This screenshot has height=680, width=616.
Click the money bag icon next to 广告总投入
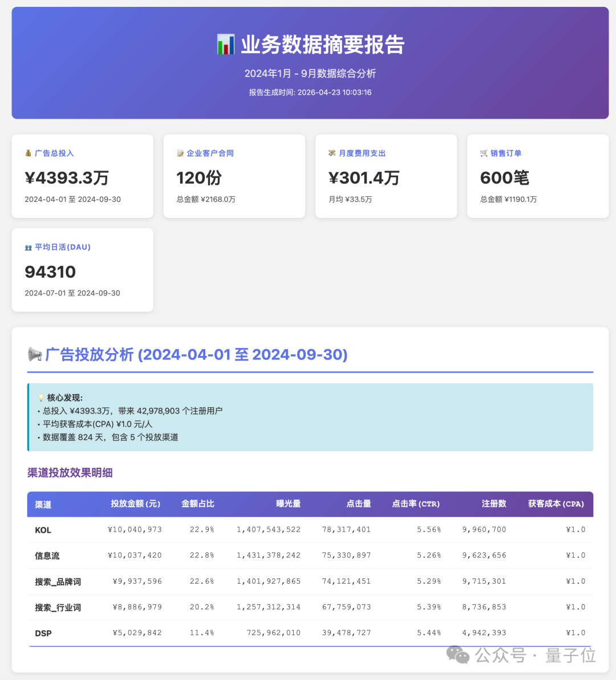(27, 153)
